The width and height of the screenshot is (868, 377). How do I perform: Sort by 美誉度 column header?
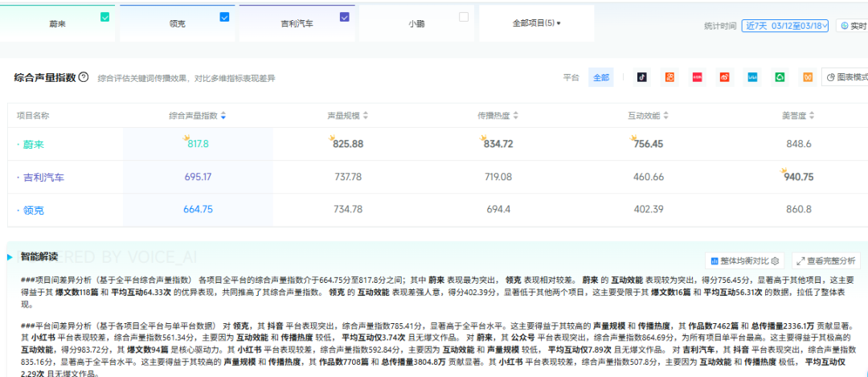click(x=801, y=116)
